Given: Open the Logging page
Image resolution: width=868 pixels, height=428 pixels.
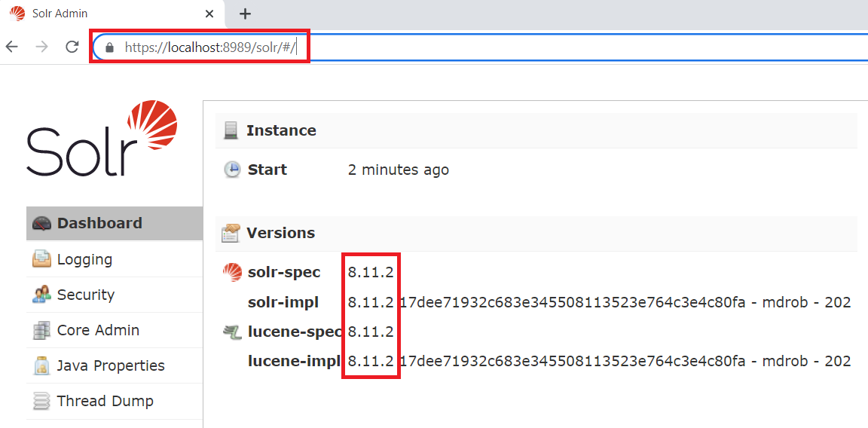Looking at the screenshot, I should coord(84,259).
